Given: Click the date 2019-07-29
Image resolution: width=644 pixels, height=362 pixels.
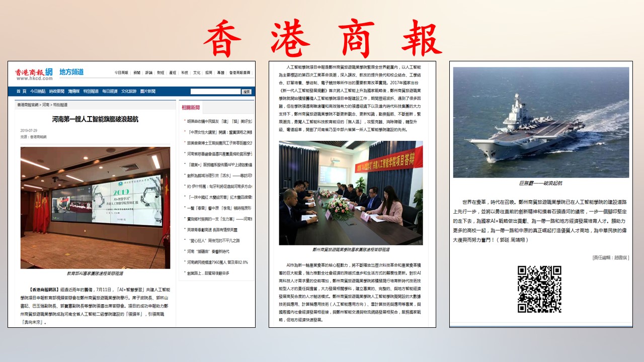Looking at the screenshot, I should pos(28,131).
